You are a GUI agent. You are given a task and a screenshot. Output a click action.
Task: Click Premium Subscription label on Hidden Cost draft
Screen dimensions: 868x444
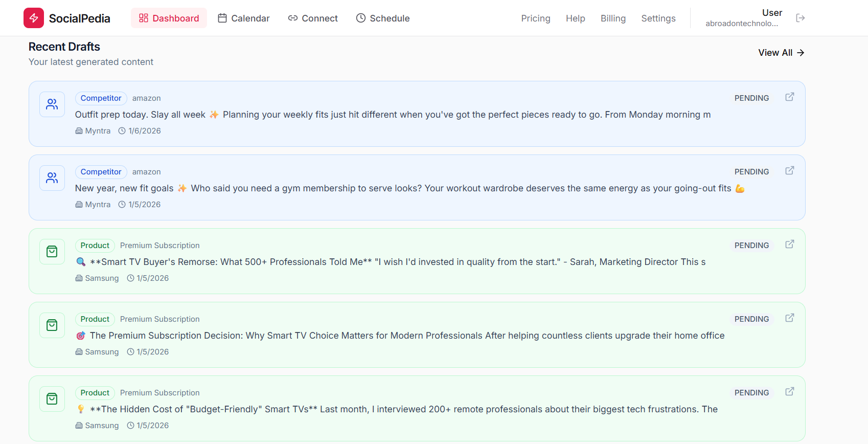point(160,393)
